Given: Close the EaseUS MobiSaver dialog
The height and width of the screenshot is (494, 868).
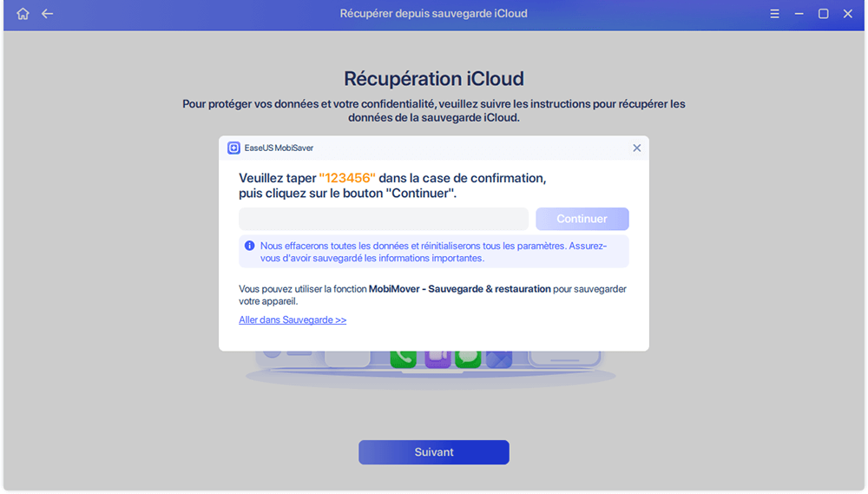Looking at the screenshot, I should pos(636,148).
